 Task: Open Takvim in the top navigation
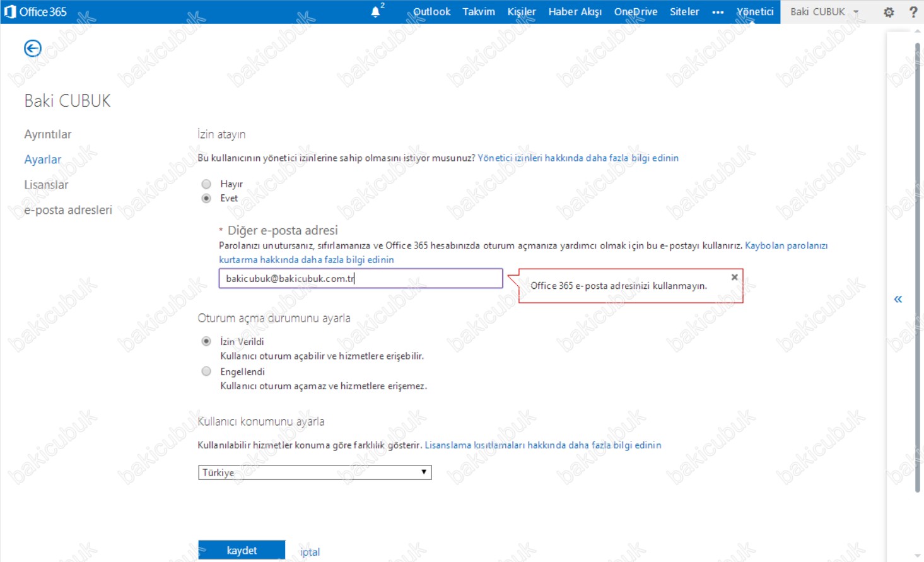tap(479, 12)
